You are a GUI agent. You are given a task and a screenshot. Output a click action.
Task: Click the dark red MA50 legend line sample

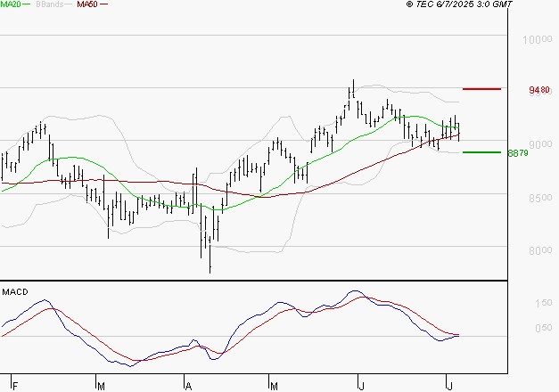103,4
